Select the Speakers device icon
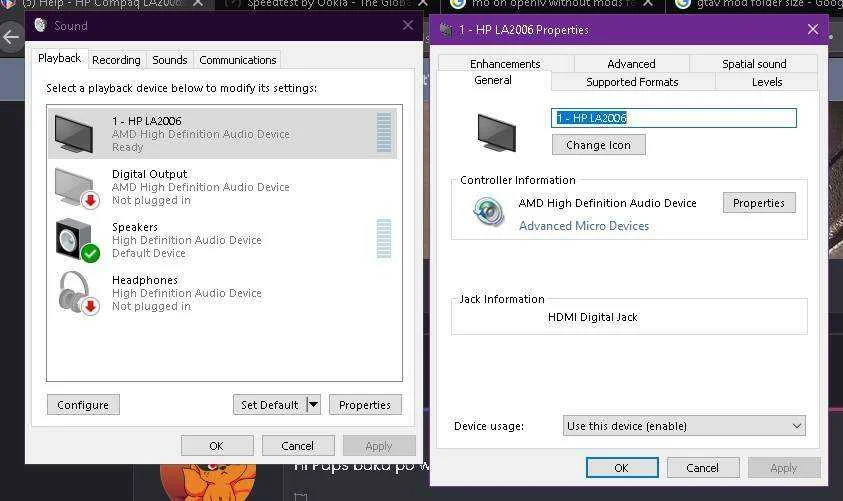The width and height of the screenshot is (843, 501). [x=77, y=240]
